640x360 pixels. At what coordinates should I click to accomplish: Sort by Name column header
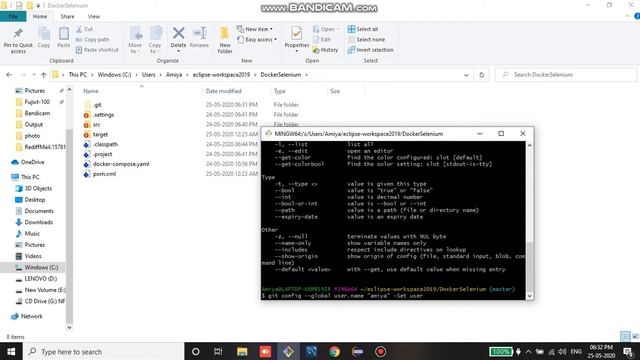click(x=91, y=91)
